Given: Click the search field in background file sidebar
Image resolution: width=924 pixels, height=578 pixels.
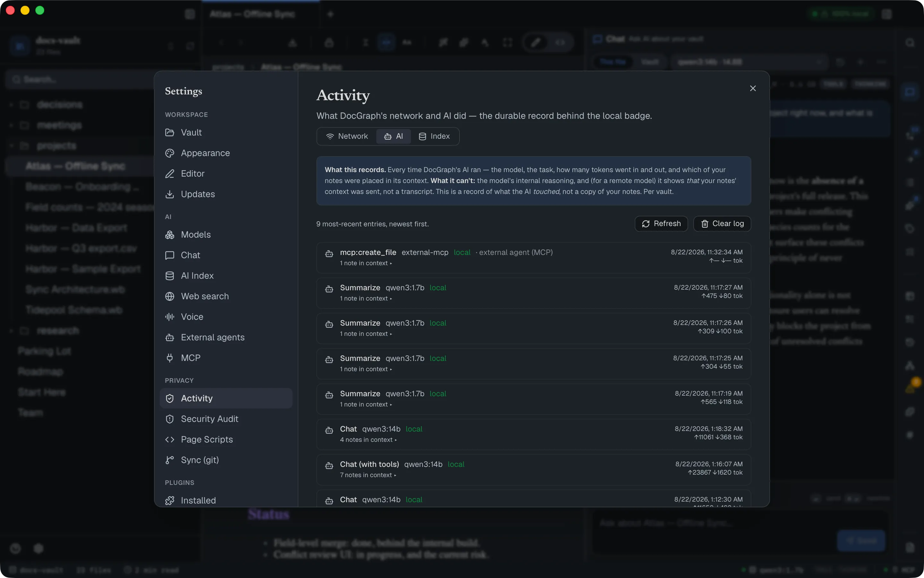Looking at the screenshot, I should tap(80, 80).
